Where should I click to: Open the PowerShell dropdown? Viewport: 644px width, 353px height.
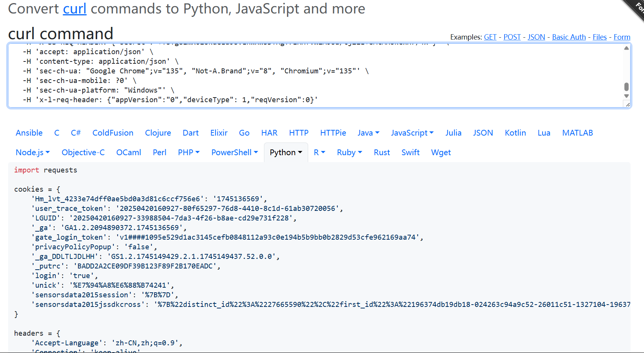[x=234, y=152]
